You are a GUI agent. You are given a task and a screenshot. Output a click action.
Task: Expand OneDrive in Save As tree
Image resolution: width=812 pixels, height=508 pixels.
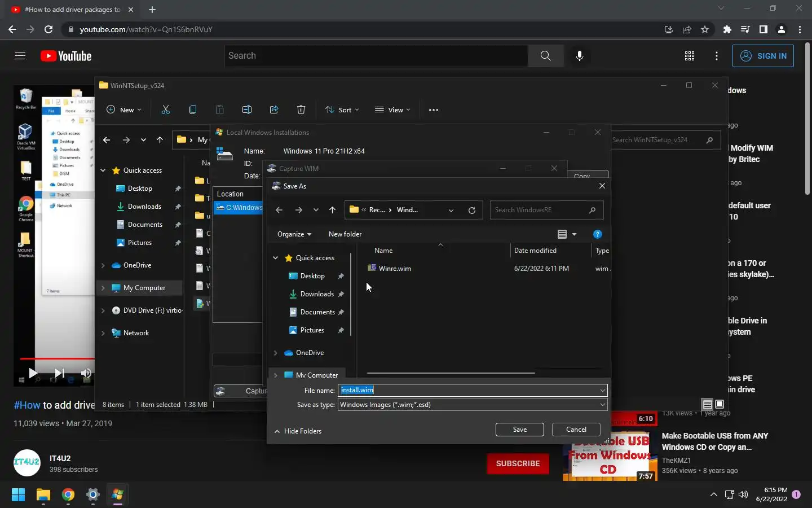(276, 353)
